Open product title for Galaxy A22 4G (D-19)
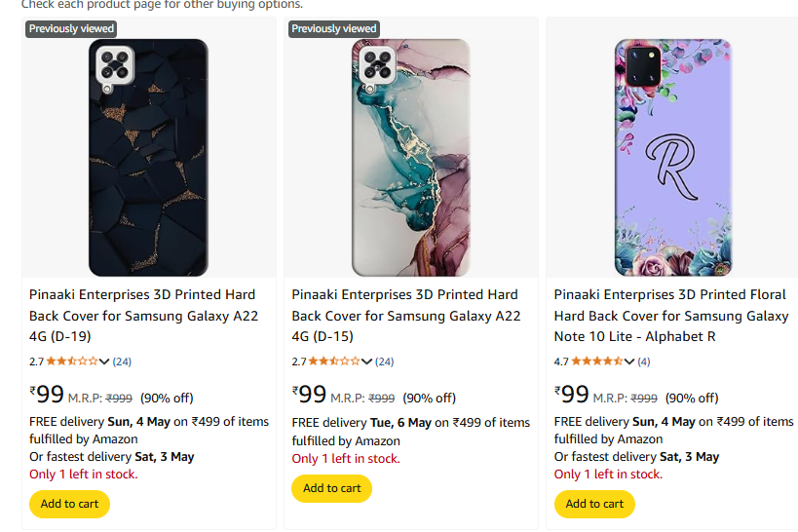798x532 pixels. 143,316
